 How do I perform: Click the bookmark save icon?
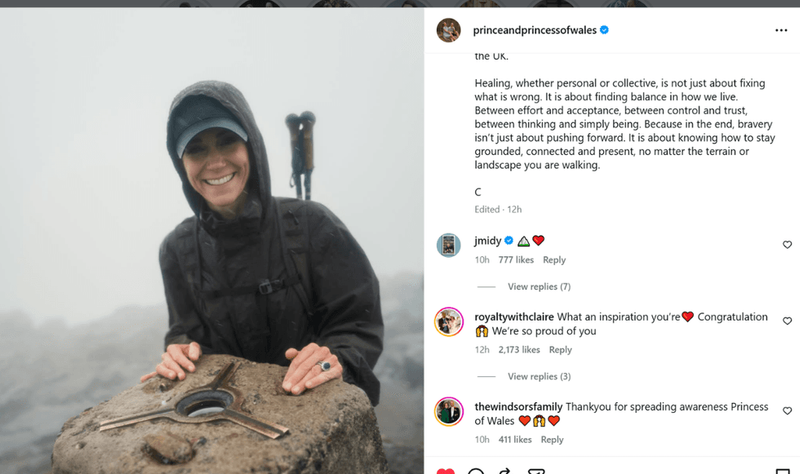(x=782, y=470)
